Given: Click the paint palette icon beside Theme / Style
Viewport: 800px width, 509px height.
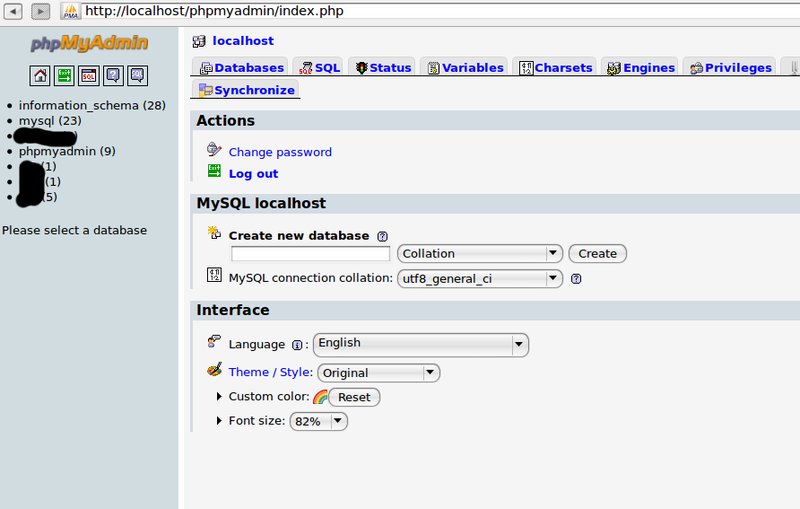Looking at the screenshot, I should [x=214, y=369].
